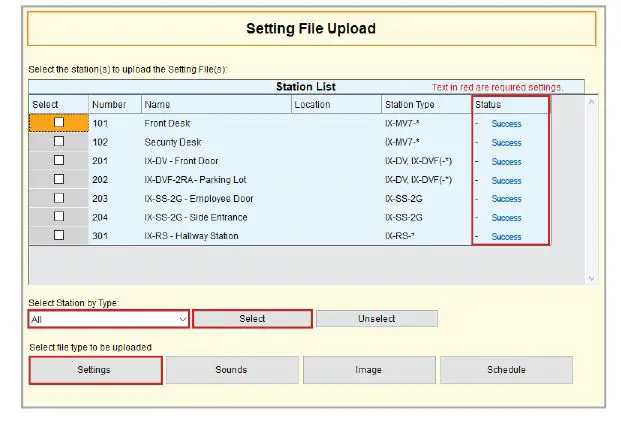
Task: Choose Sounds file type to upload
Action: pos(232,370)
